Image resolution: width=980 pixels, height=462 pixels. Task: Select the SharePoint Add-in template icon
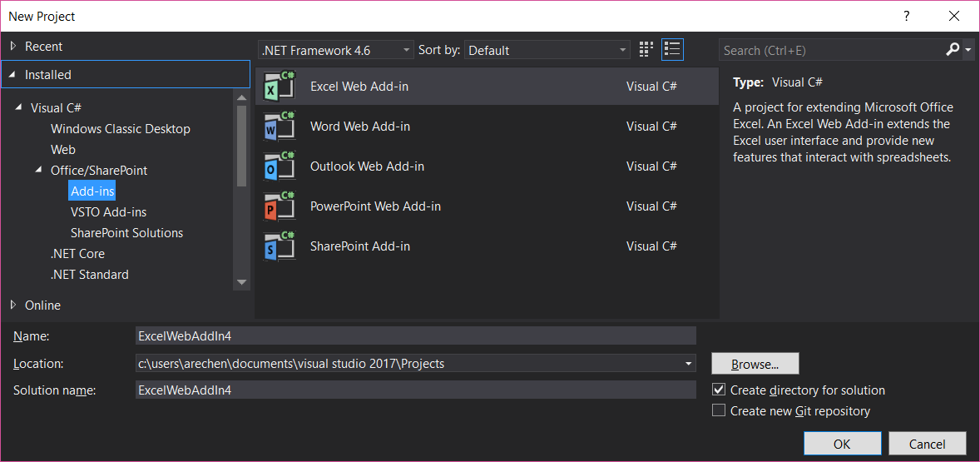click(x=280, y=246)
